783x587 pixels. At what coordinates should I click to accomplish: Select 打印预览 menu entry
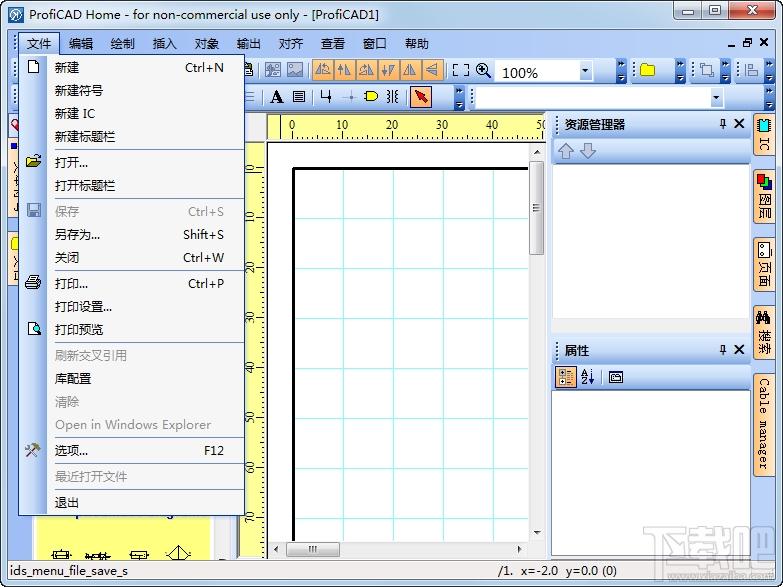coord(132,329)
